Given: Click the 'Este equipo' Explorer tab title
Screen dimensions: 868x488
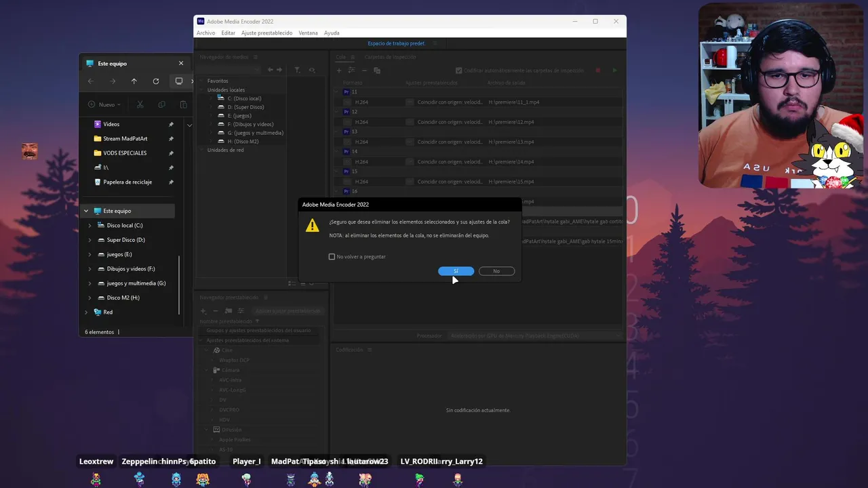Looking at the screenshot, I should click(x=113, y=64).
